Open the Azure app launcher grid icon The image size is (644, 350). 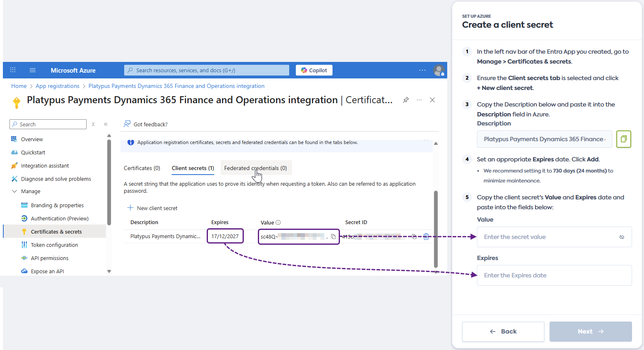point(13,70)
